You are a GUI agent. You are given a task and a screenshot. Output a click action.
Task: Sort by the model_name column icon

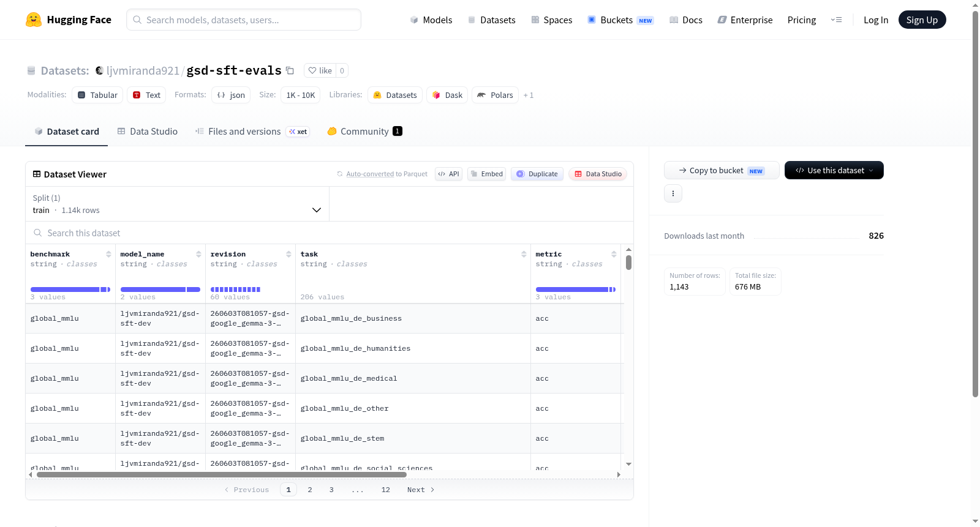click(198, 254)
